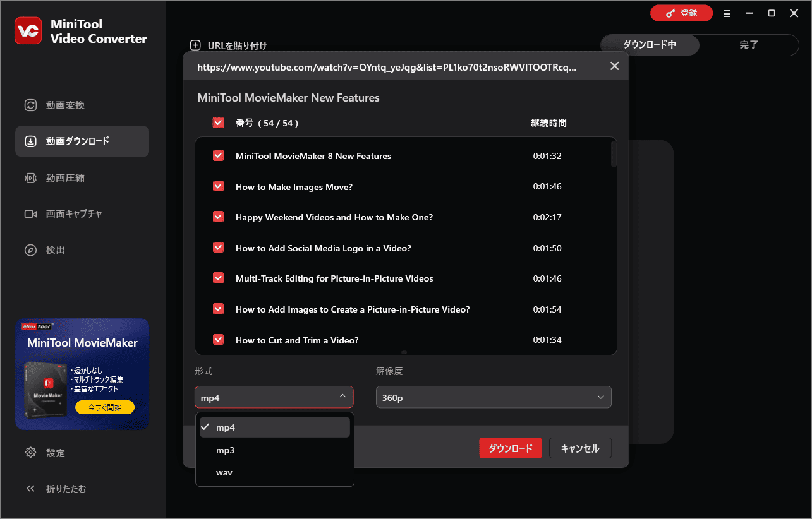Click URLを貼り付け link
812x519 pixels.
237,45
